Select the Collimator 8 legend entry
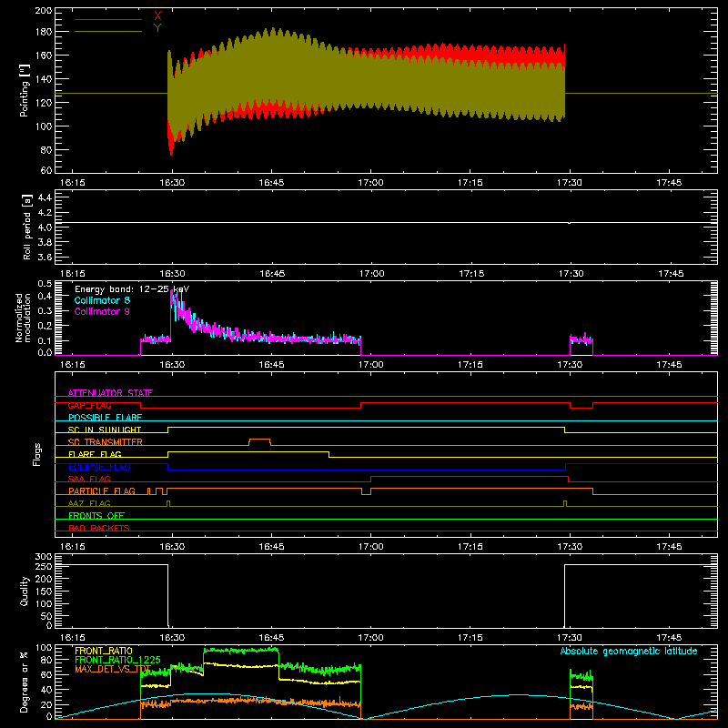Screen dimensions: 728x728 pyautogui.click(x=102, y=300)
